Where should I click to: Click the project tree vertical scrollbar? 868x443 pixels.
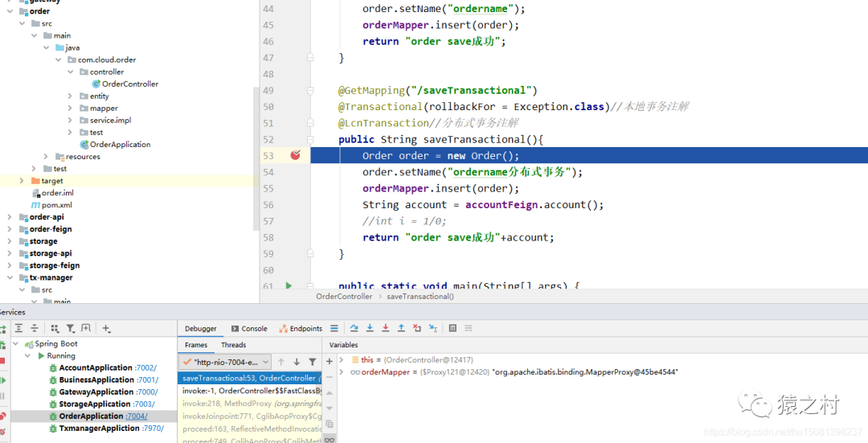[x=256, y=158]
